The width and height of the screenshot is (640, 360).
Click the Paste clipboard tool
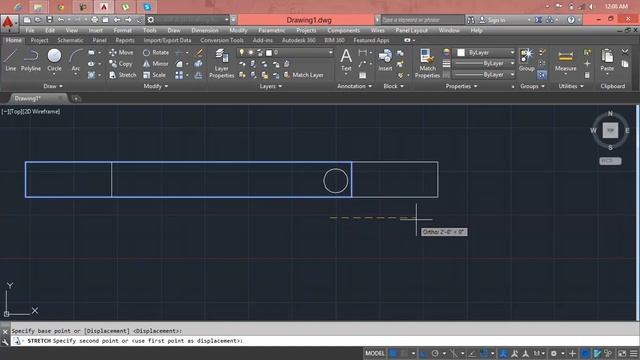[607, 60]
